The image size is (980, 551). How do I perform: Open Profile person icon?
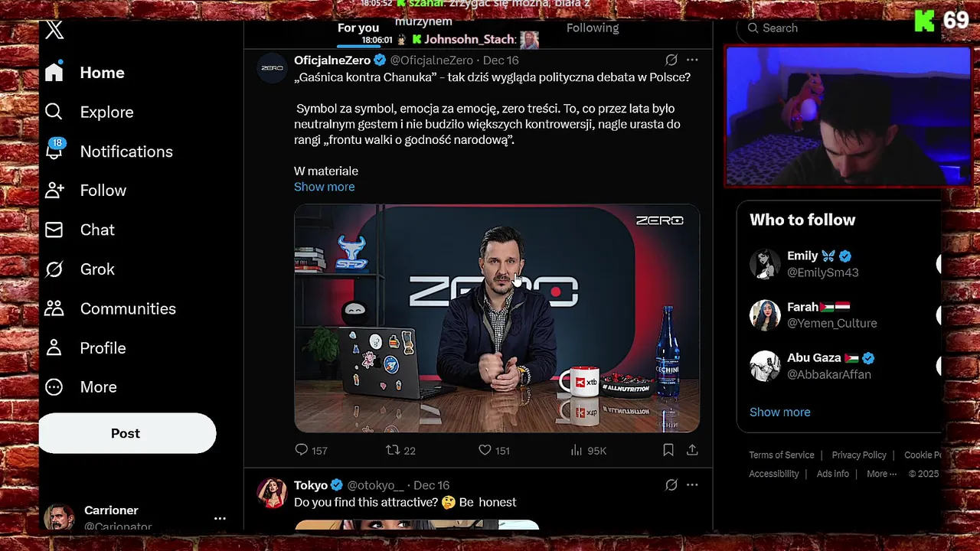coord(54,347)
